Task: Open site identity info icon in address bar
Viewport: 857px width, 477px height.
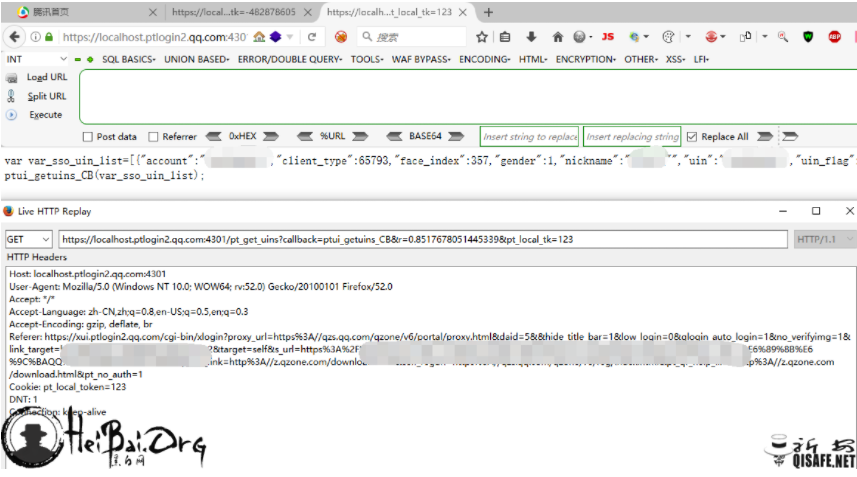Action: click(35, 37)
